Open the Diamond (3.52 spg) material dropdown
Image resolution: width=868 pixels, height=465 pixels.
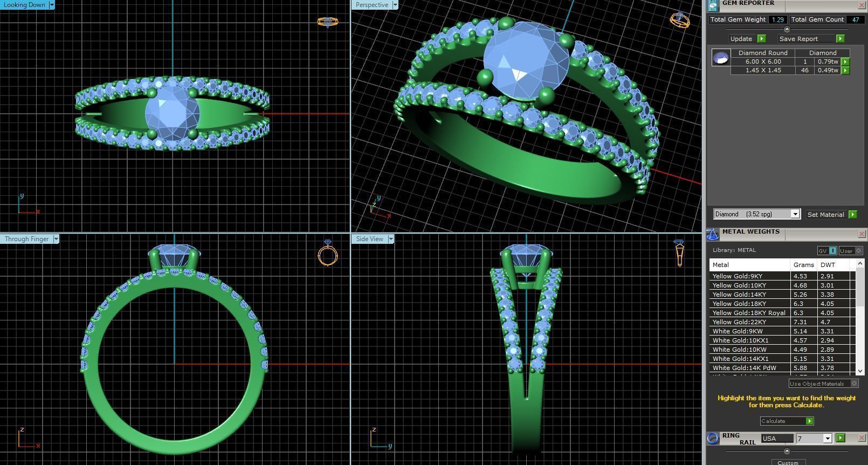(795, 214)
